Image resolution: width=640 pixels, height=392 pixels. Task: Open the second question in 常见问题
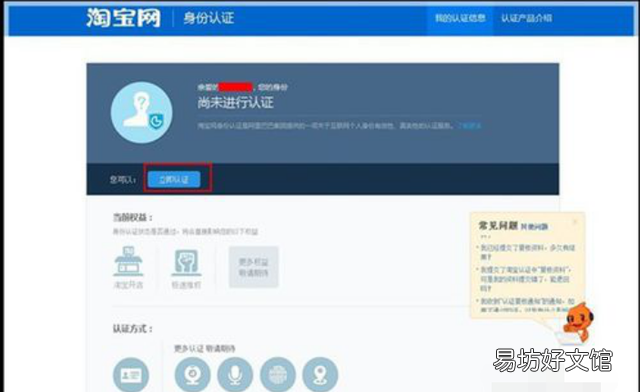526,279
